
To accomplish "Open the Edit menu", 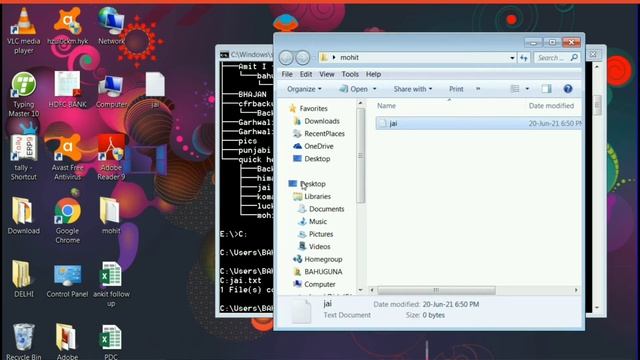I will [x=306, y=74].
